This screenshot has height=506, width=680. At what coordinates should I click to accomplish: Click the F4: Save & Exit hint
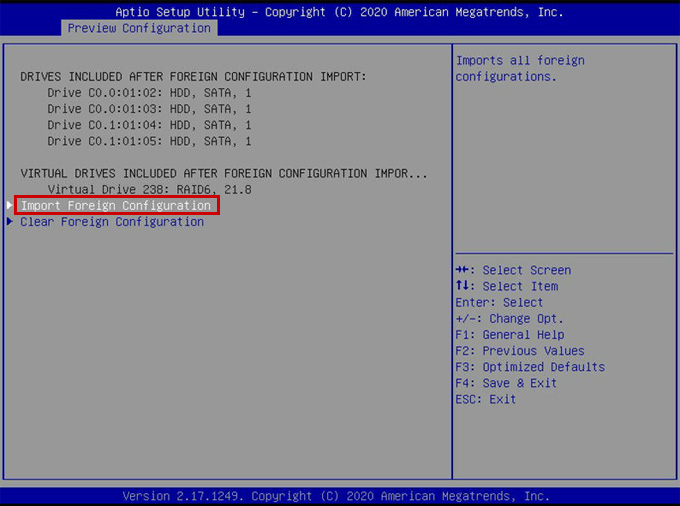pyautogui.click(x=505, y=383)
